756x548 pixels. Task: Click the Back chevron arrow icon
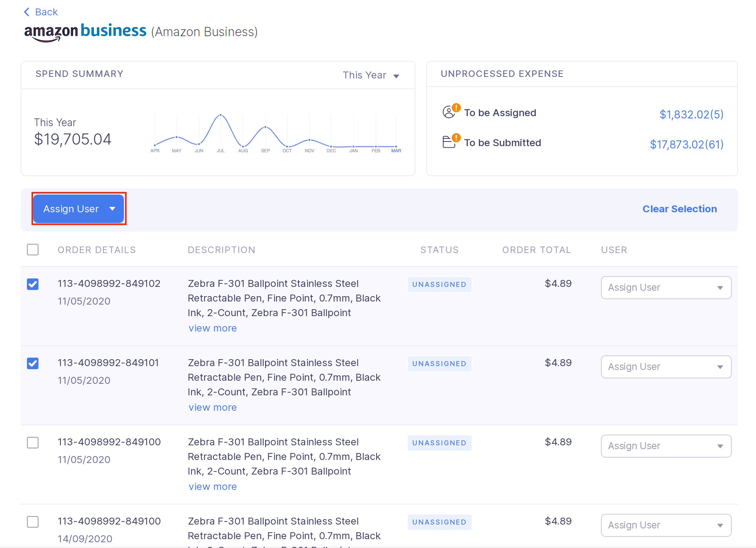27,12
